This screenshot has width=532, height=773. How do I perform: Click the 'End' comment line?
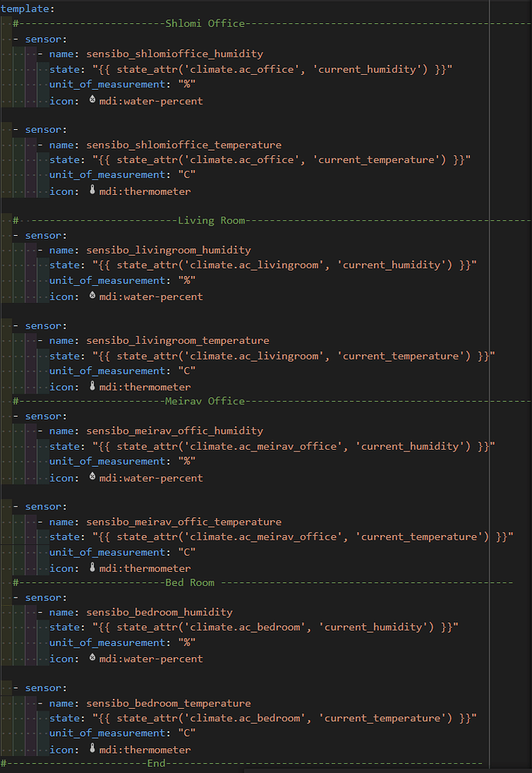point(157,764)
